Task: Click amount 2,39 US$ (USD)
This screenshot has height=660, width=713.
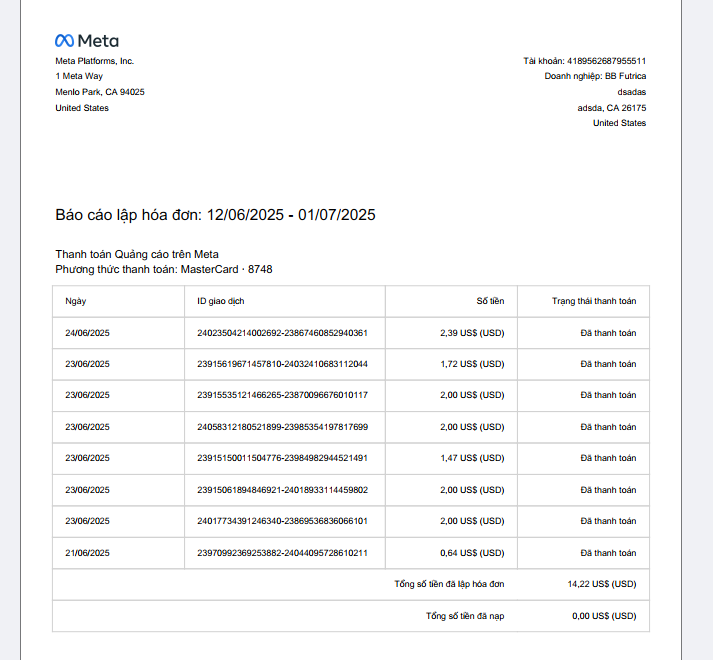Action: point(472,333)
